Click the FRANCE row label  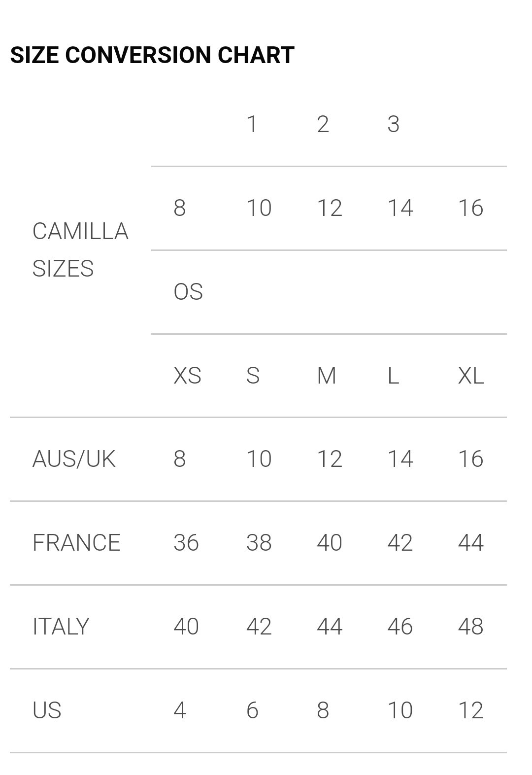pos(76,543)
